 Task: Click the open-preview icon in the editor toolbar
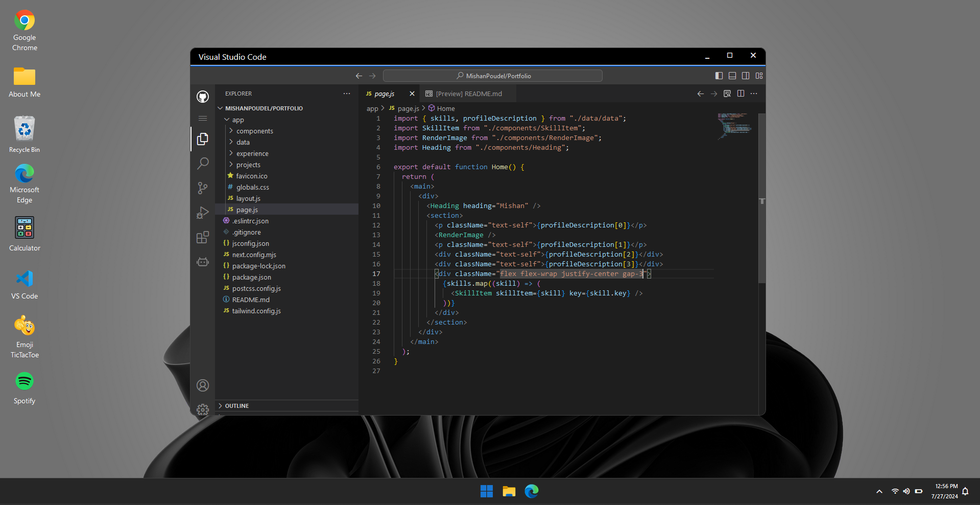(x=727, y=94)
